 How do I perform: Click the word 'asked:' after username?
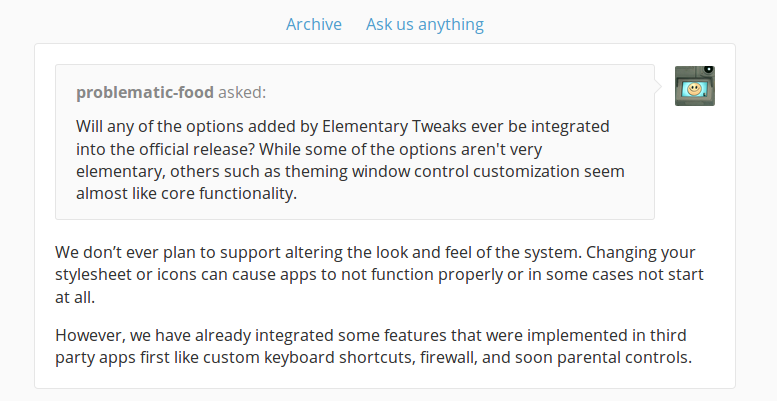242,92
